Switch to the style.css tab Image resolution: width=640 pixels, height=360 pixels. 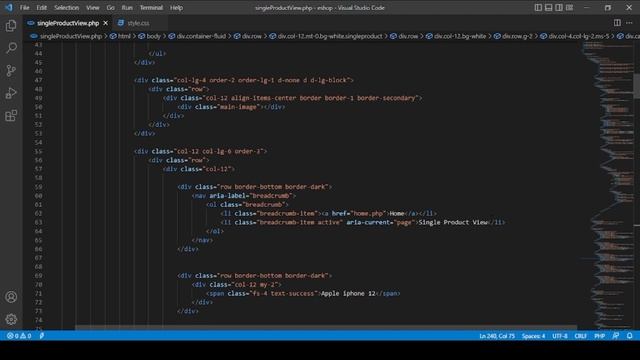point(138,23)
